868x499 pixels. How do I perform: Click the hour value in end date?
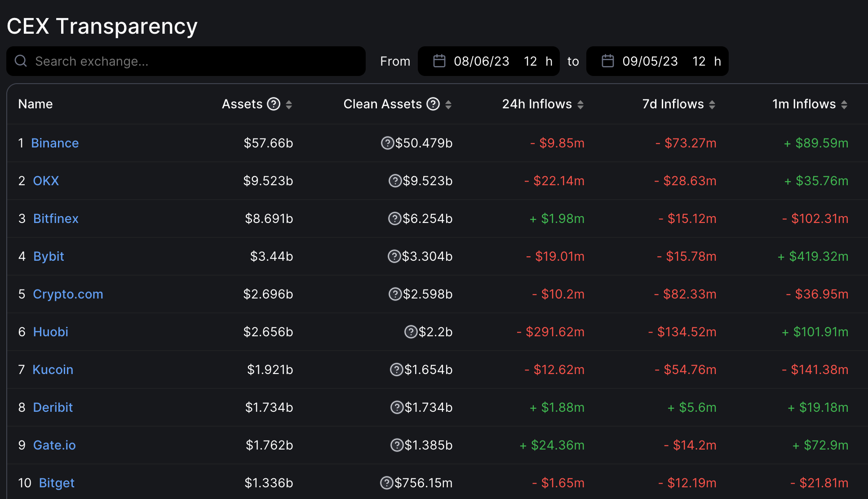[699, 61]
